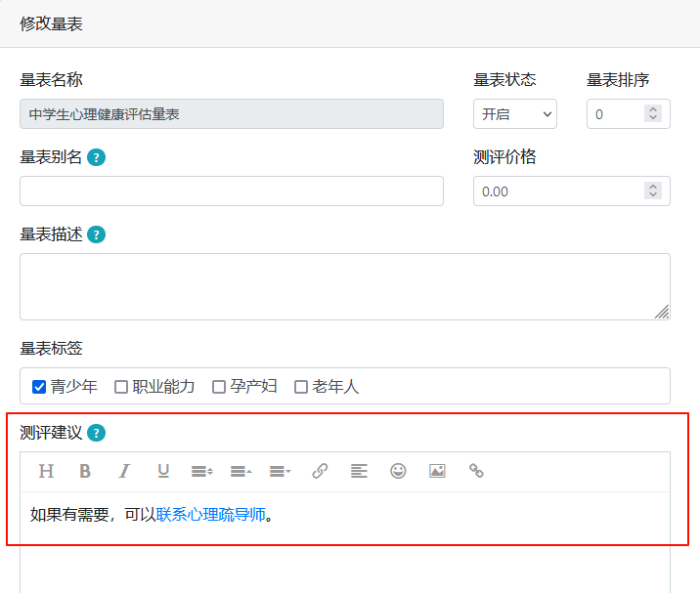Open the emoji smiley picker
This screenshot has width=700, height=593.
click(x=398, y=471)
